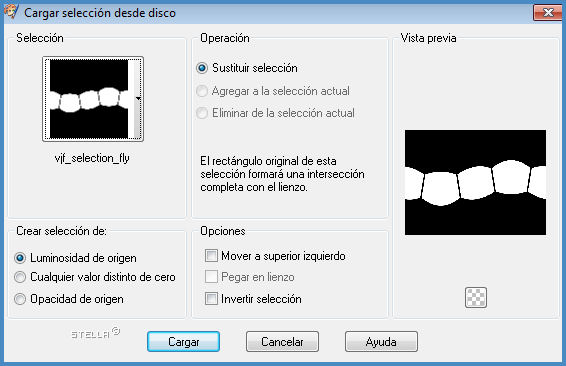
Task: Open the selection file dropdown arrow
Action: pos(138,98)
